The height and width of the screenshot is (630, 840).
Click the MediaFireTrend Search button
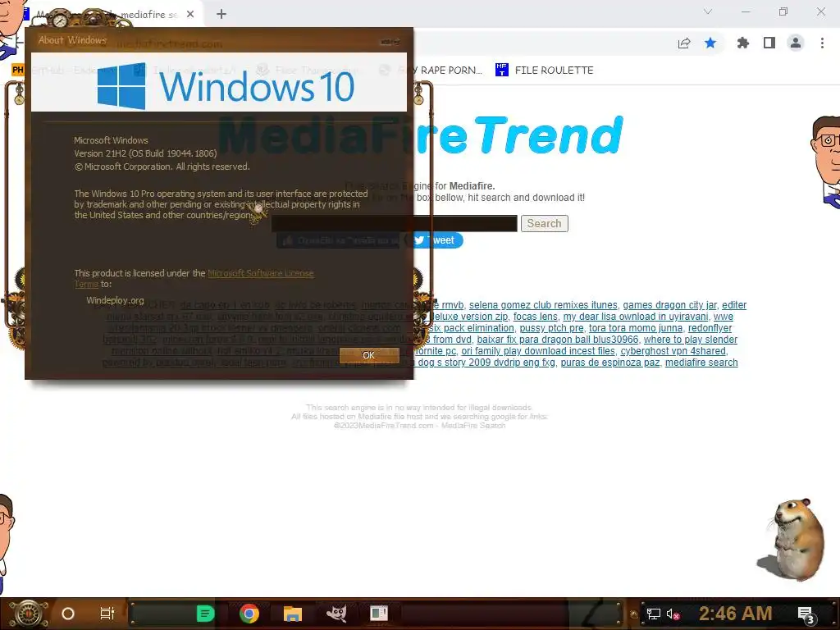[545, 223]
